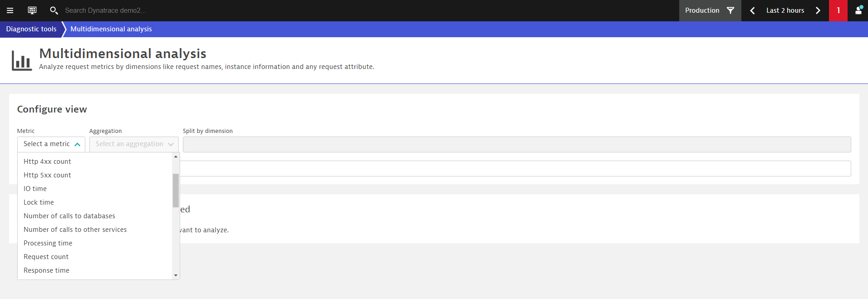Click the metric list scrollbar thumb
The height and width of the screenshot is (299, 868).
(x=176, y=190)
